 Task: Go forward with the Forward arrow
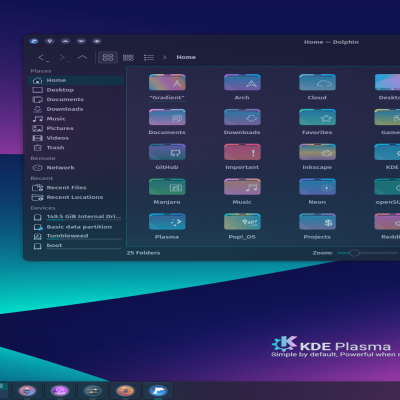(x=63, y=58)
